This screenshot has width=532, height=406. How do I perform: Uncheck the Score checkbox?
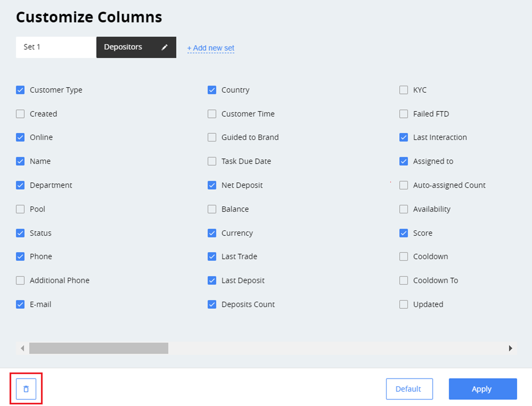pos(404,233)
